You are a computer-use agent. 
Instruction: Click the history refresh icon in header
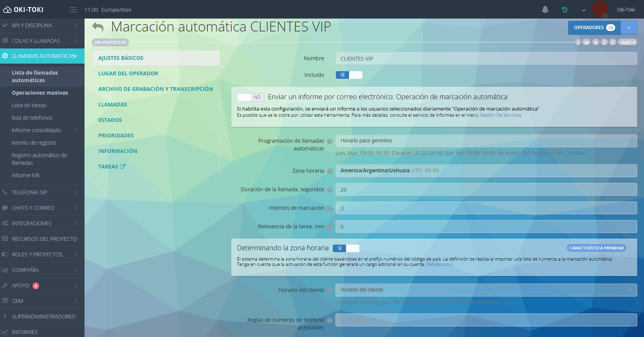pos(564,10)
